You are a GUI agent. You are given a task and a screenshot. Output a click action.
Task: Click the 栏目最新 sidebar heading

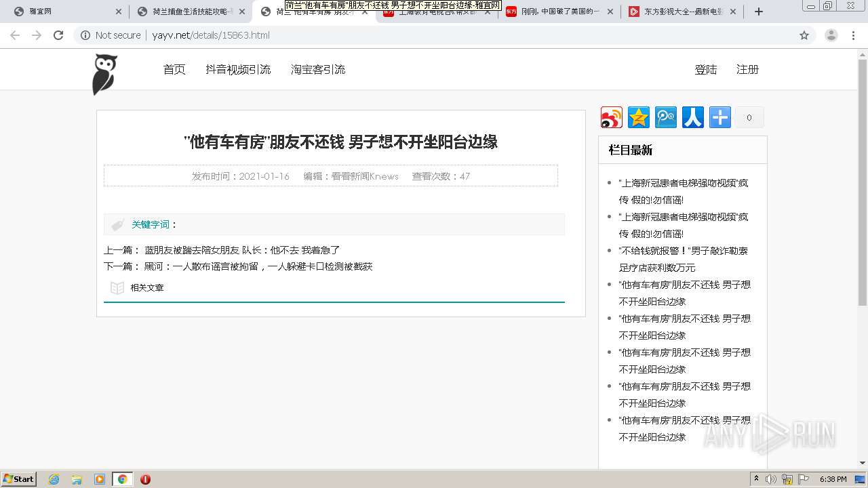[x=631, y=150]
